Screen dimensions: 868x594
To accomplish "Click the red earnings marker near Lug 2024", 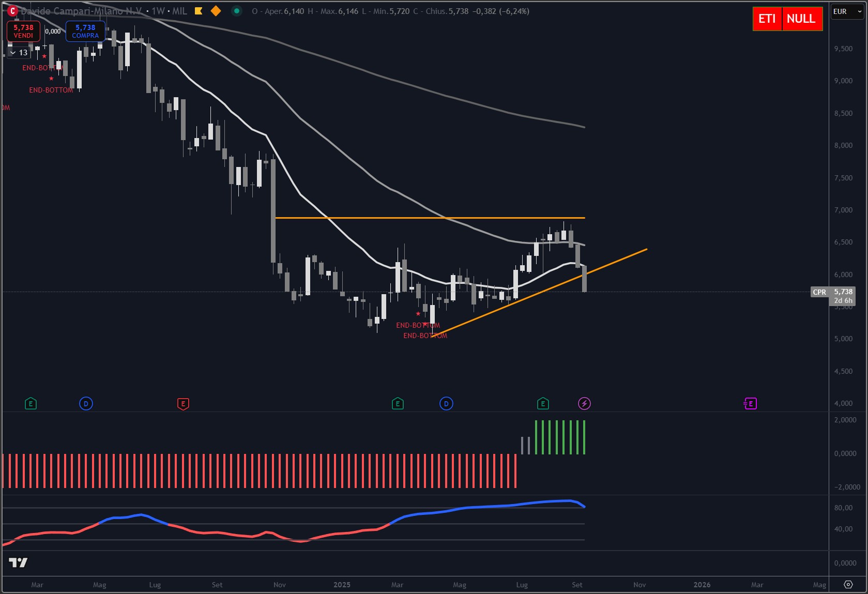I will pyautogui.click(x=183, y=404).
